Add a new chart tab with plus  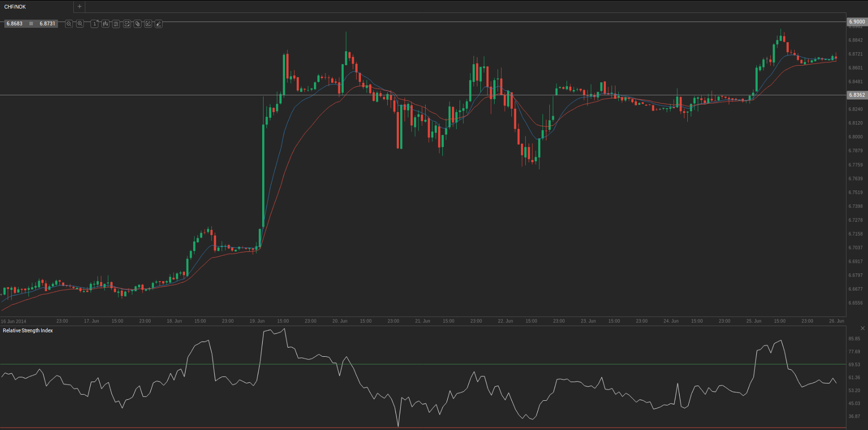pos(80,7)
